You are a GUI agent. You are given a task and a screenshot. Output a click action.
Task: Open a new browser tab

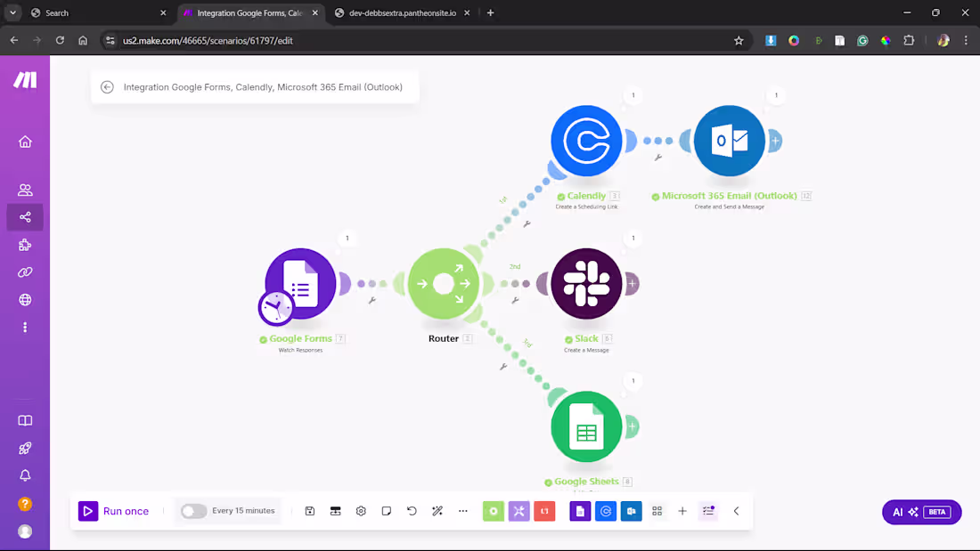[491, 12]
